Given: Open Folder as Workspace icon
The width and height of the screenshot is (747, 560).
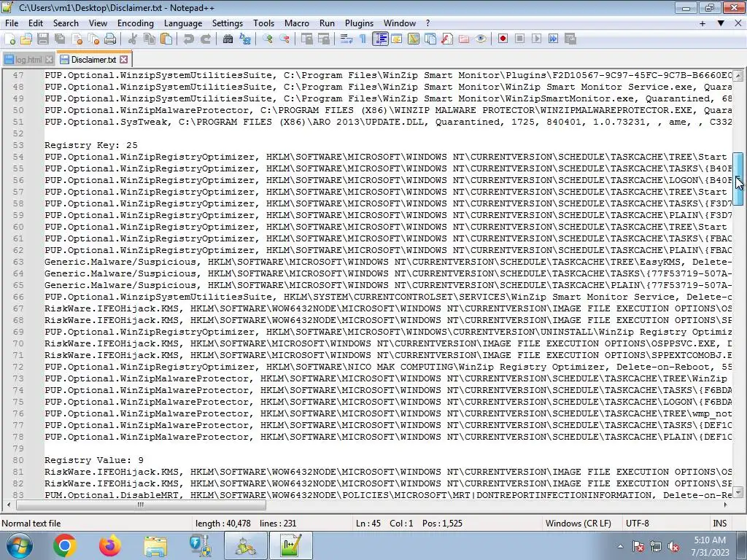Looking at the screenshot, I should pyautogui.click(x=463, y=39).
